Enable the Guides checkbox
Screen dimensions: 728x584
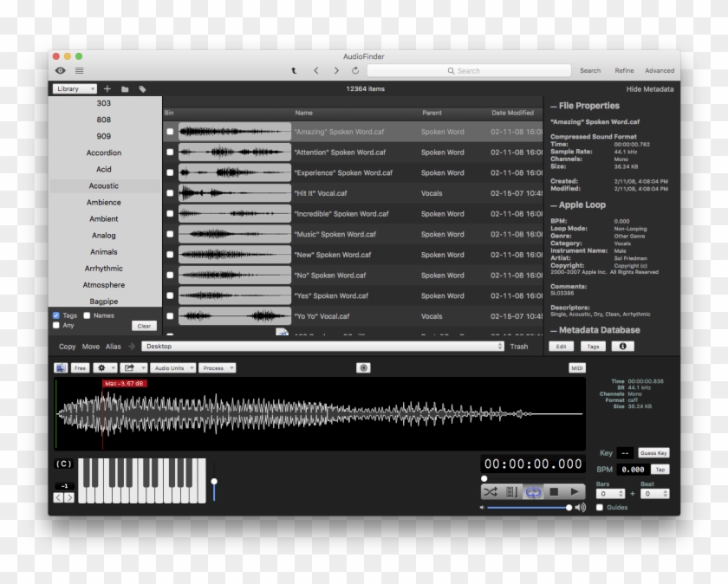pyautogui.click(x=600, y=508)
